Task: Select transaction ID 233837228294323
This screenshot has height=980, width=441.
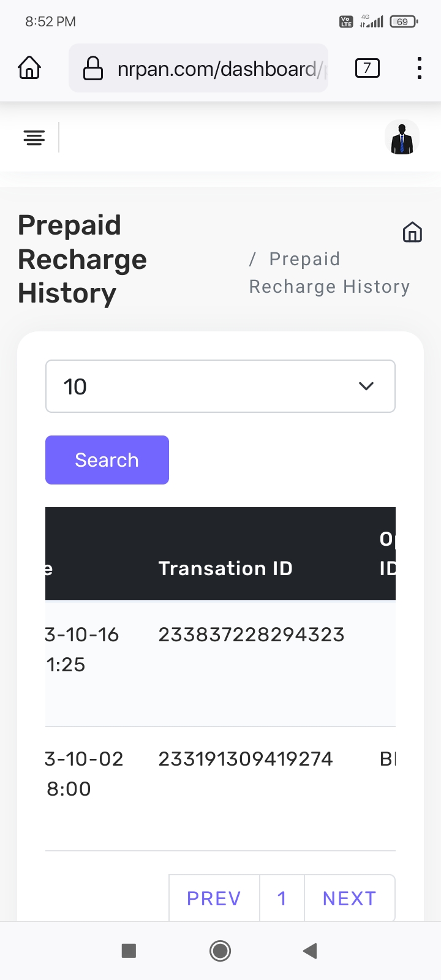Action: [251, 635]
